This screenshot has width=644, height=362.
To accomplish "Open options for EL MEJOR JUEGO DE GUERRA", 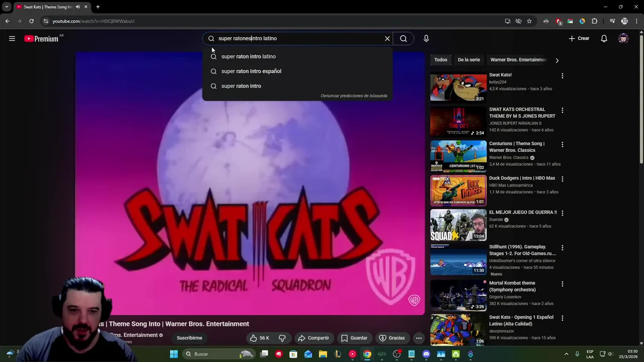I will tap(562, 213).
